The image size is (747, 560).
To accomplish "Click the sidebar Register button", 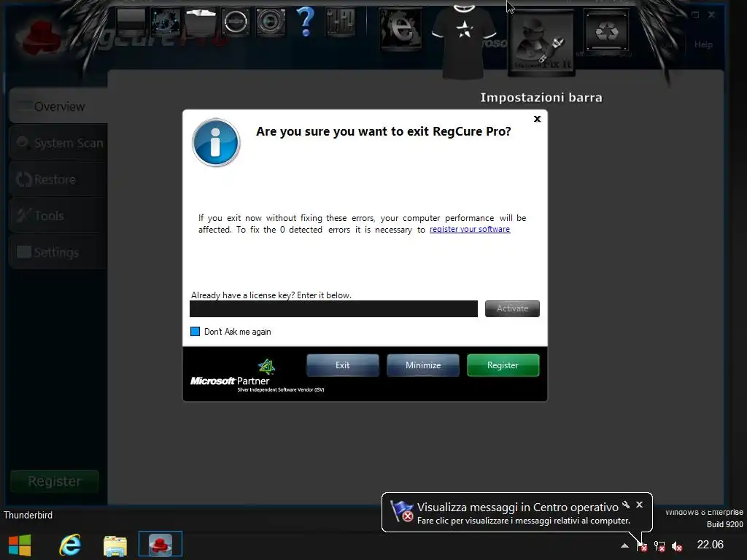I will 54,481.
